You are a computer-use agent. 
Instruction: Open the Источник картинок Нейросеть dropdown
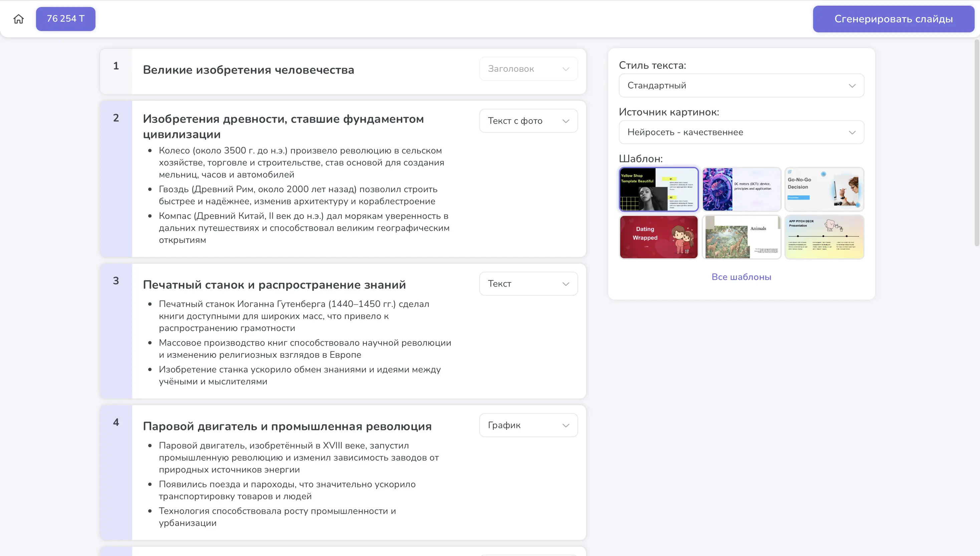pos(741,132)
